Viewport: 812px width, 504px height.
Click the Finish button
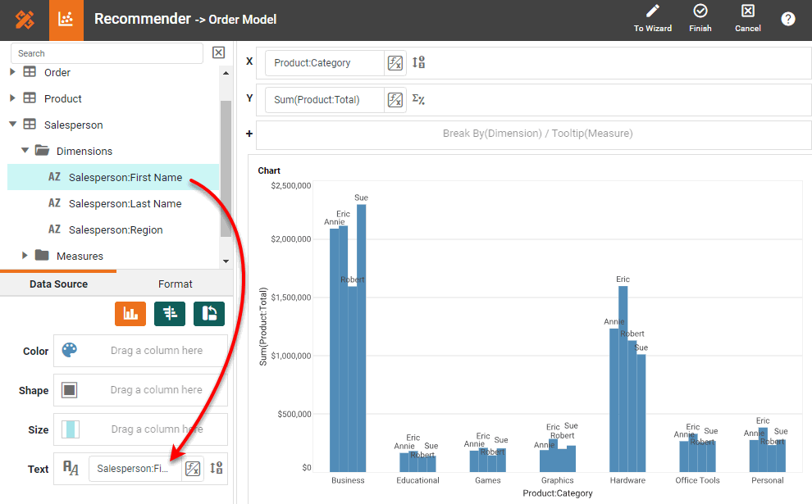point(700,19)
